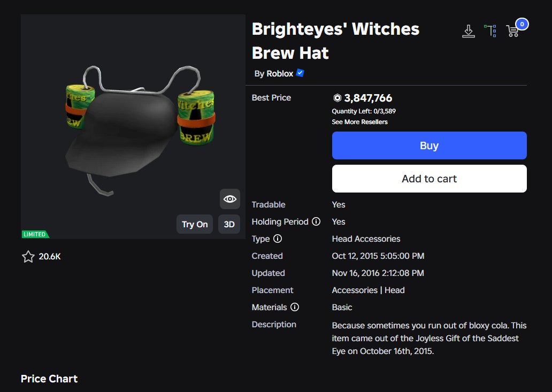Click the Created date Oct 12, 2015
The image size is (552, 392).
[x=378, y=256]
